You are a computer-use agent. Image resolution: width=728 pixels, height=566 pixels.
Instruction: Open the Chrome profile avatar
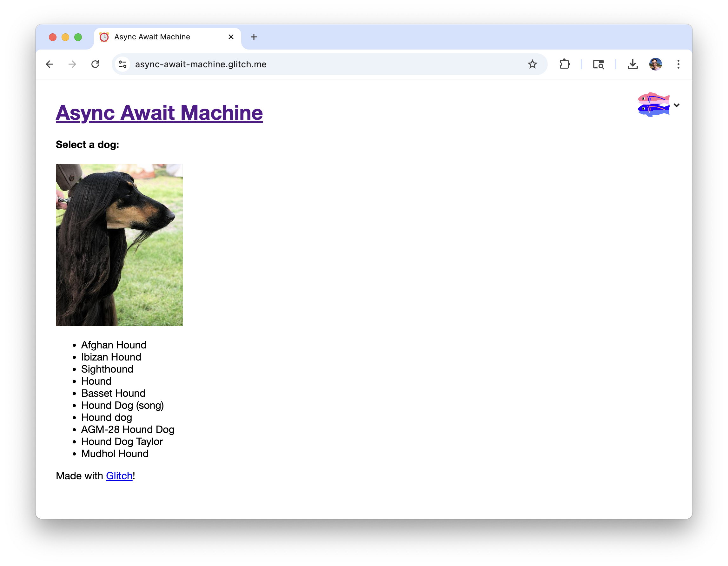click(x=655, y=64)
